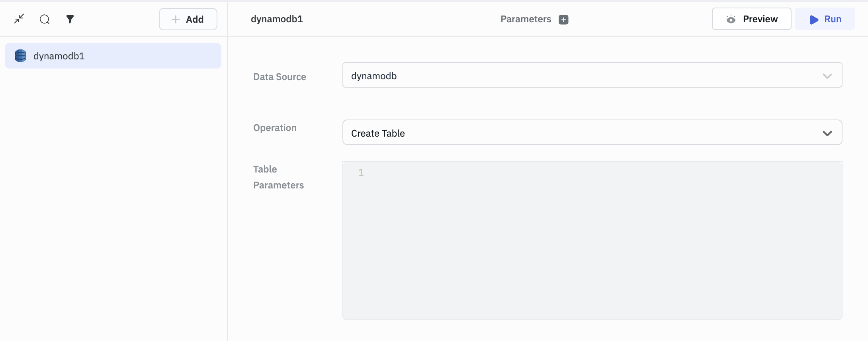Click line number 1 in the editor gutter

[361, 172]
